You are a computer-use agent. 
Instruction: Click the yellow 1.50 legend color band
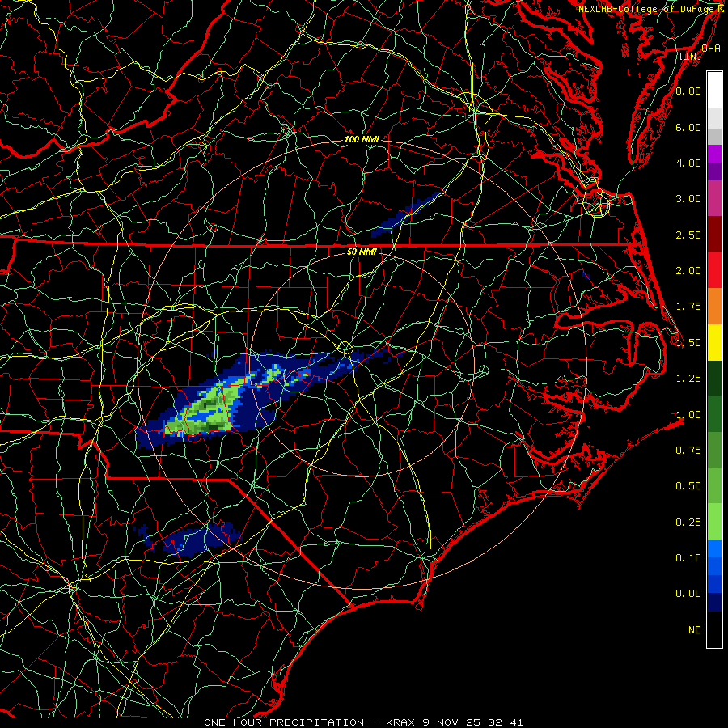714,342
